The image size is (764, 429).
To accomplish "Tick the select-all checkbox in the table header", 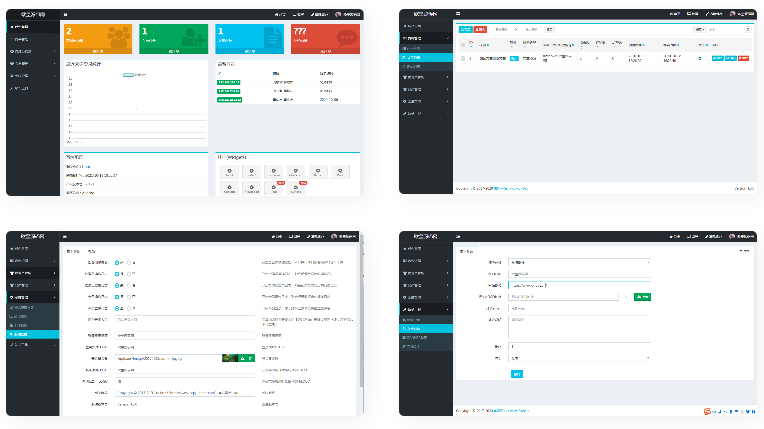I will [x=463, y=46].
